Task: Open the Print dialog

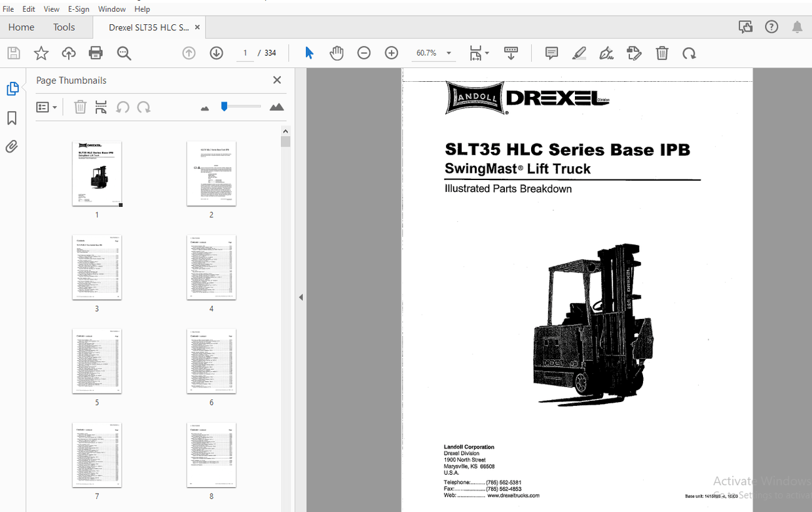Action: point(96,52)
